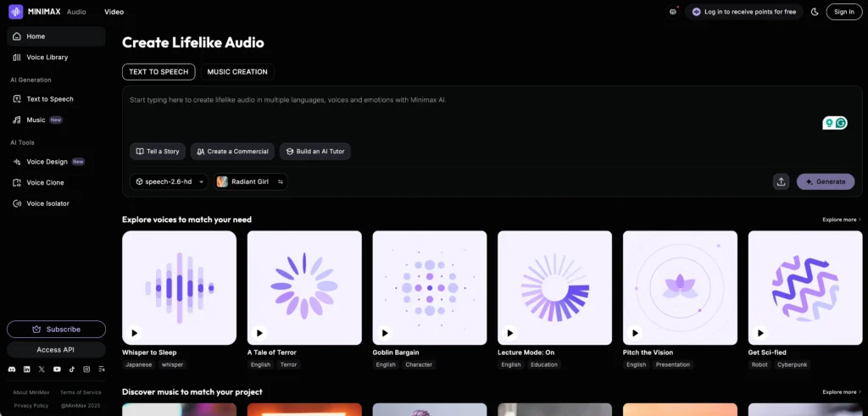Viewport: 868px width, 416px height.
Task: Toggle dark mode with the moon icon
Action: click(x=815, y=12)
